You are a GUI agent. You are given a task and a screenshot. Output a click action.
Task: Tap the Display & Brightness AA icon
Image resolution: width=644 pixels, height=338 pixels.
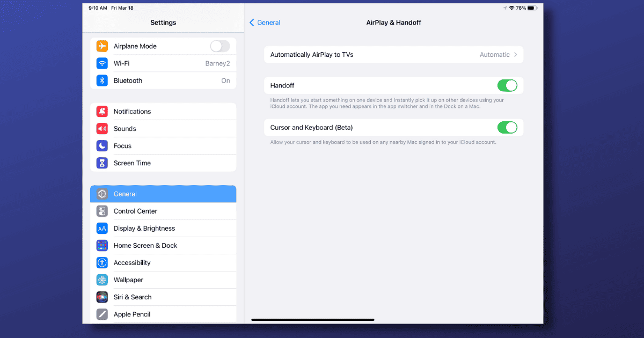coord(102,229)
